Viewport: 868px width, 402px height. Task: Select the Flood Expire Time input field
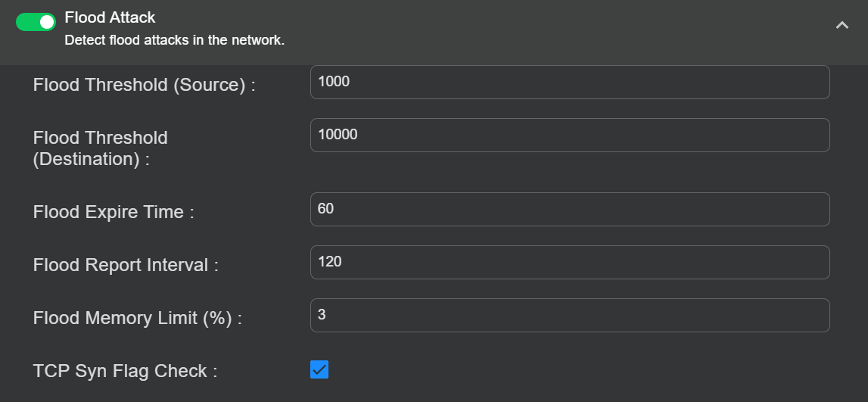point(569,209)
